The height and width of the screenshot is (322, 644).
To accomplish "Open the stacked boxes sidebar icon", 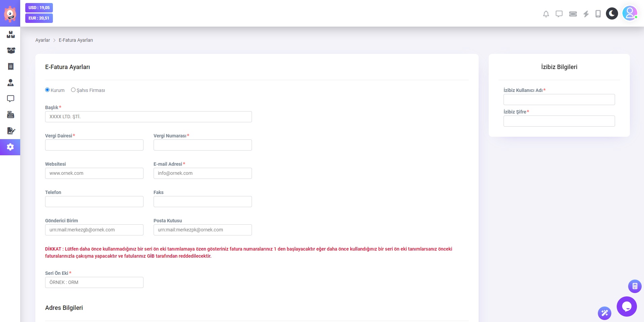I will click(x=10, y=34).
